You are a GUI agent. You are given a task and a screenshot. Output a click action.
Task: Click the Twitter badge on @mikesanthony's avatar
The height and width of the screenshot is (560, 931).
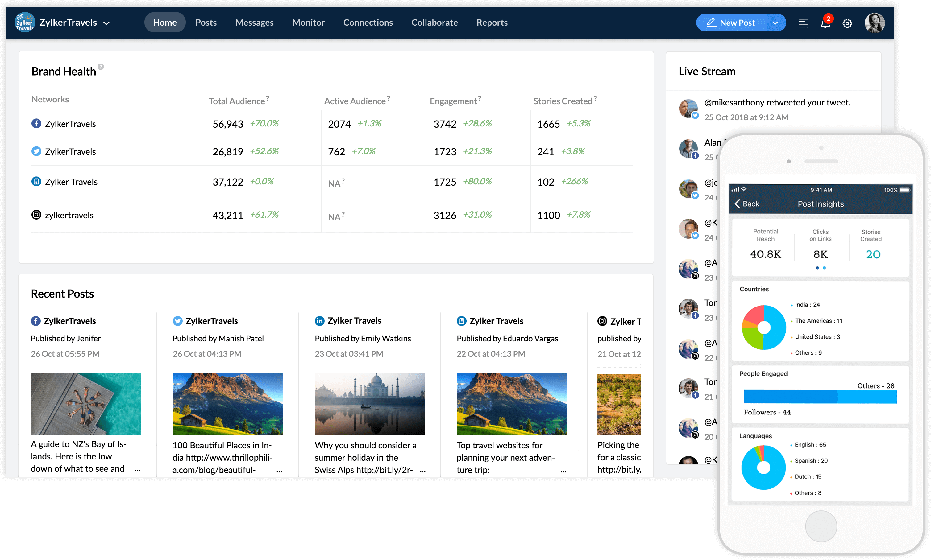point(695,115)
